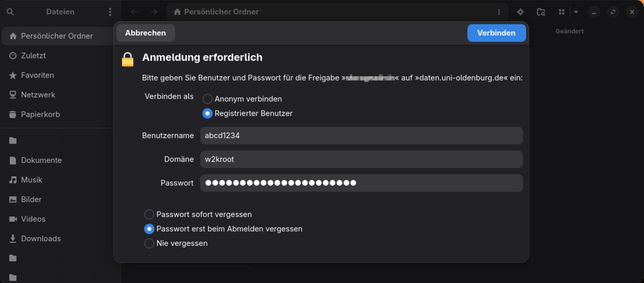The width and height of the screenshot is (644, 283).
Task: Select Passwort erst beim Abmelden vergessen
Action: pos(149,229)
